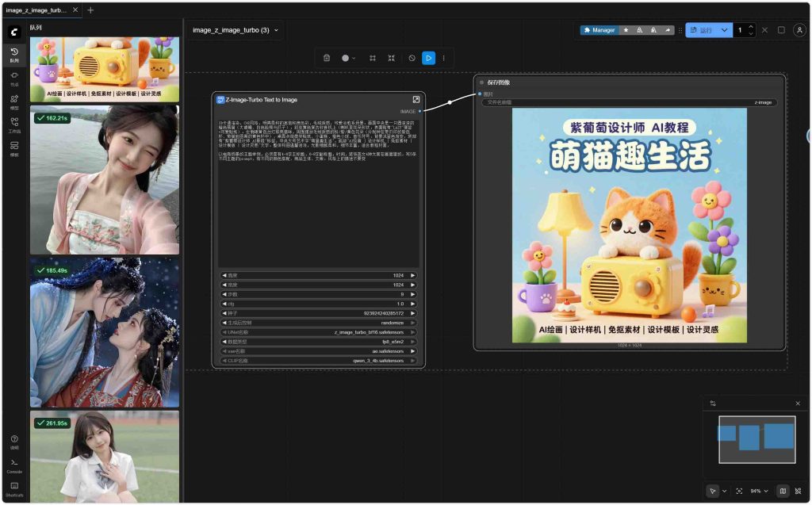Increase the batch count using up stepper arrow
The image size is (812, 505).
click(751, 27)
